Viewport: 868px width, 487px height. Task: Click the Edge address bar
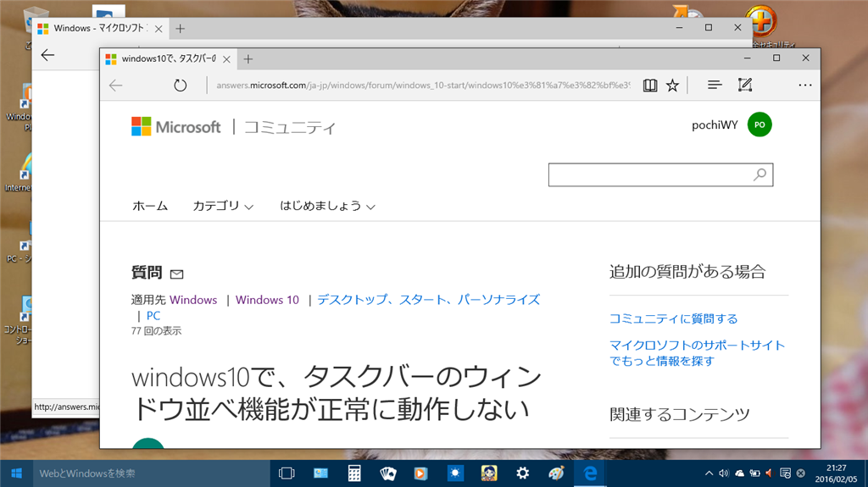click(423, 86)
